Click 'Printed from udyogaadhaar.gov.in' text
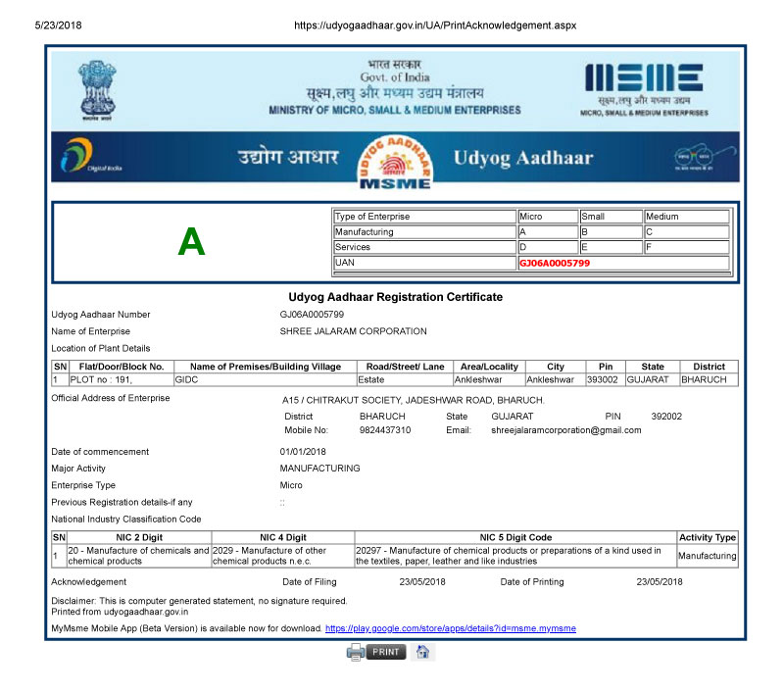The image size is (784, 693). (x=120, y=612)
